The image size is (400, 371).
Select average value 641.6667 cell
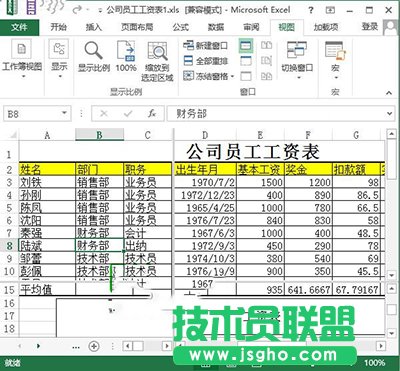pos(308,290)
